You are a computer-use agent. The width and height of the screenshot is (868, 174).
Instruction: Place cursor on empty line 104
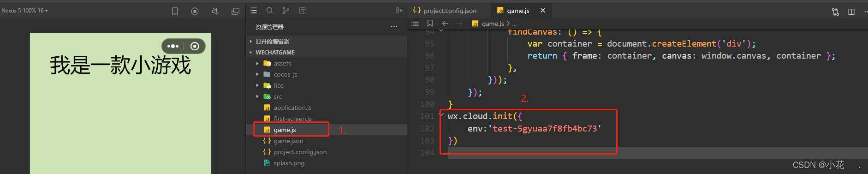click(x=657, y=153)
